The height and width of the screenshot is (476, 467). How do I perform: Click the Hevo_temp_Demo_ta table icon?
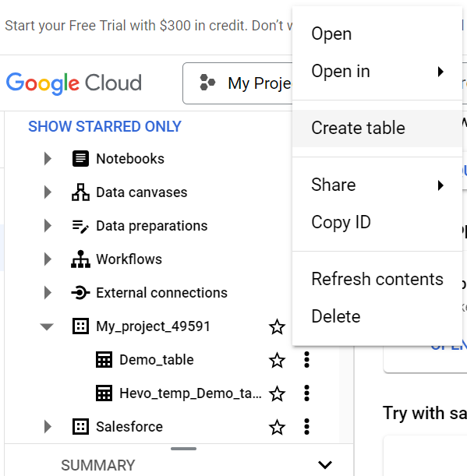point(104,393)
